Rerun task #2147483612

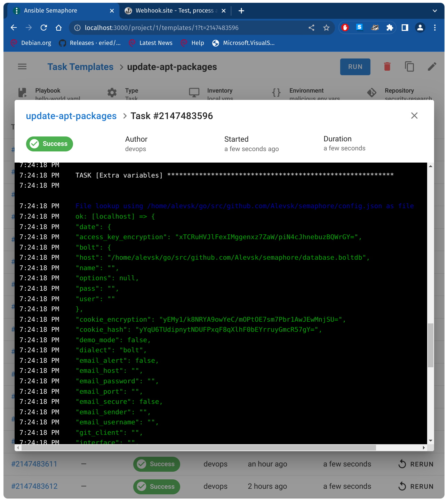[x=416, y=486]
